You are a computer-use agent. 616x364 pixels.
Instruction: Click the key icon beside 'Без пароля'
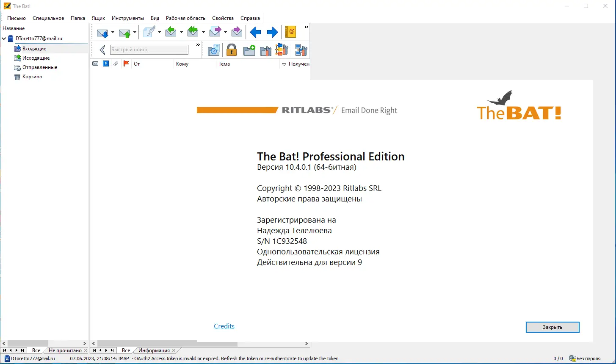click(x=572, y=358)
